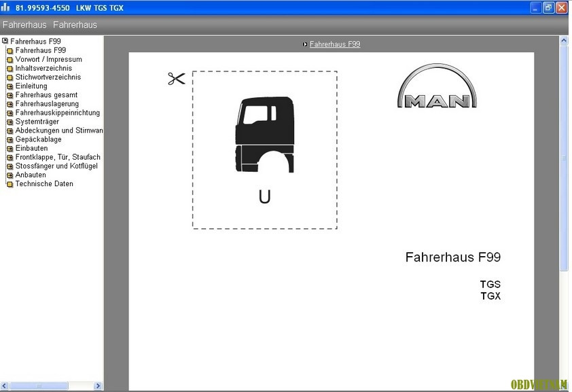Click the MAN logo on the cover page

tap(437, 86)
